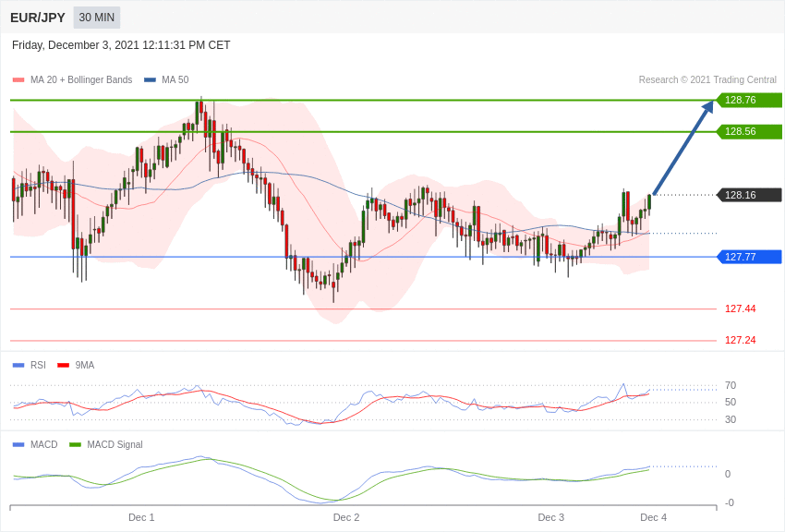Click the MACD Signal legend swatch
Screen dimensions: 785x532
point(75,444)
